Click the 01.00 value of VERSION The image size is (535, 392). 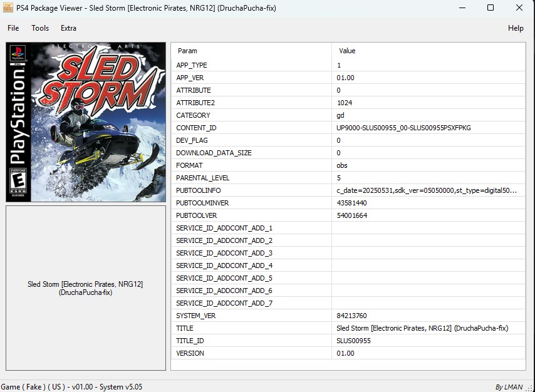[345, 353]
